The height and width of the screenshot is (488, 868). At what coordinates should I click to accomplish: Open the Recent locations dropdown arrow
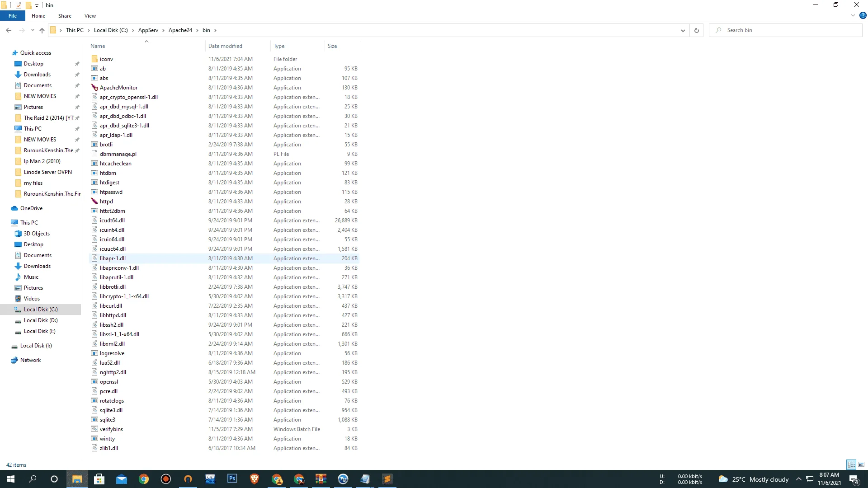(x=33, y=30)
